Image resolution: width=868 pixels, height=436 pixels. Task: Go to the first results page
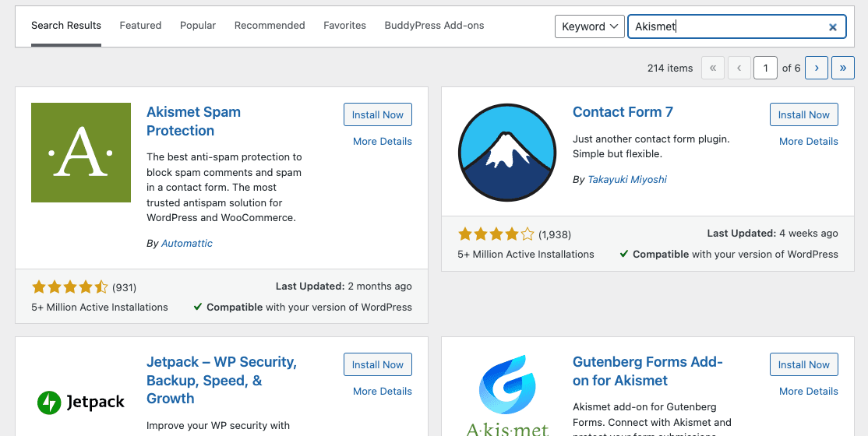(x=713, y=68)
